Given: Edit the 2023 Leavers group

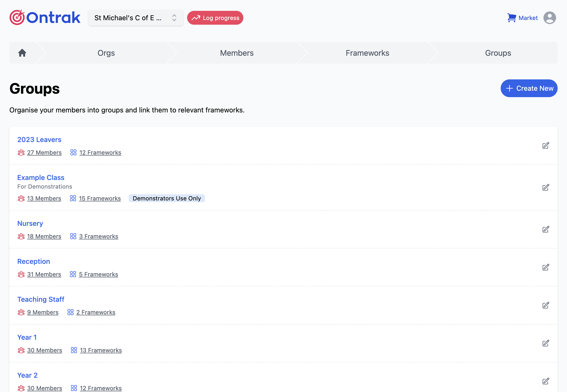Looking at the screenshot, I should tap(546, 145).
